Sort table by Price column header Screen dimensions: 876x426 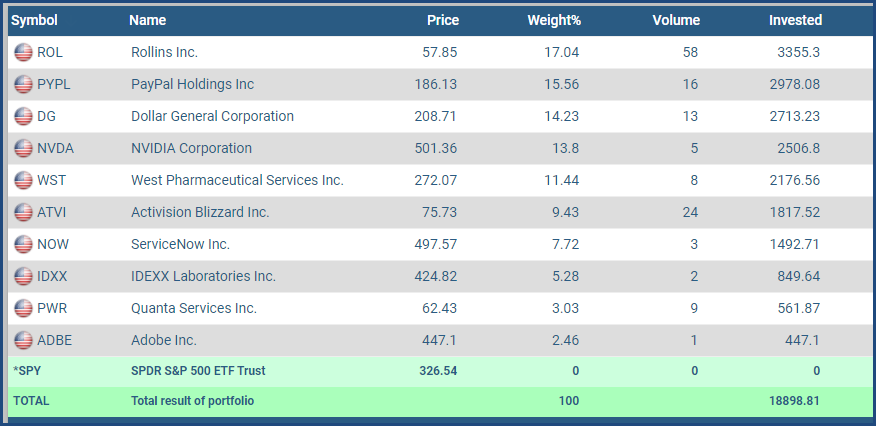click(x=442, y=20)
